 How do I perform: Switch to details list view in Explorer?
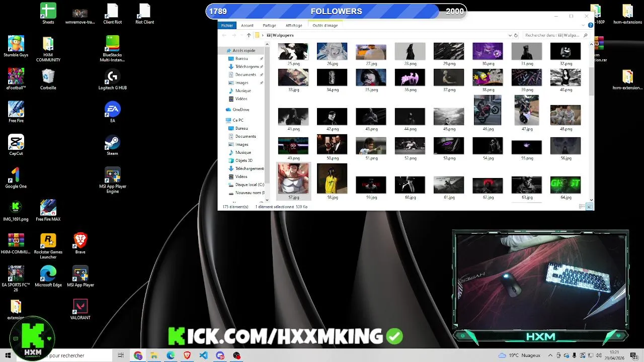click(582, 207)
